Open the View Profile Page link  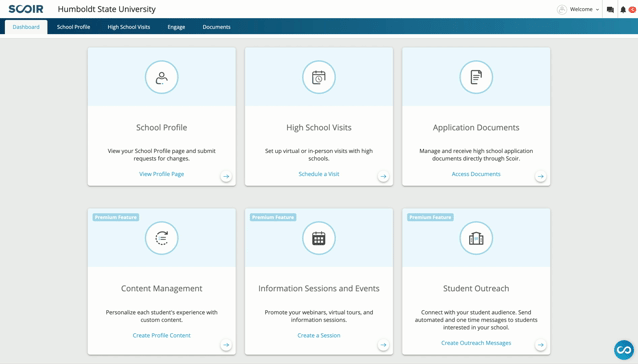point(162,174)
